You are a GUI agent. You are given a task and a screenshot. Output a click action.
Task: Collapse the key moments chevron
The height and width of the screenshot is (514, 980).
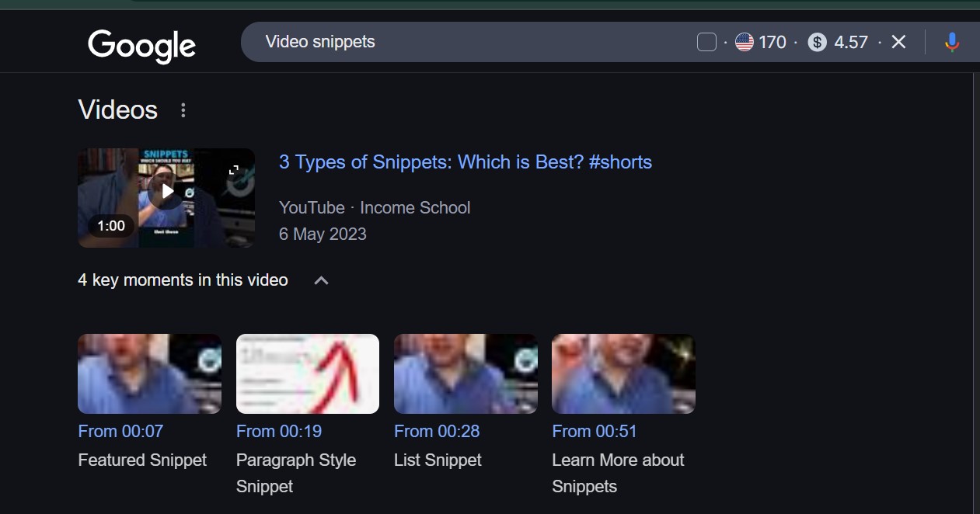[x=321, y=280]
